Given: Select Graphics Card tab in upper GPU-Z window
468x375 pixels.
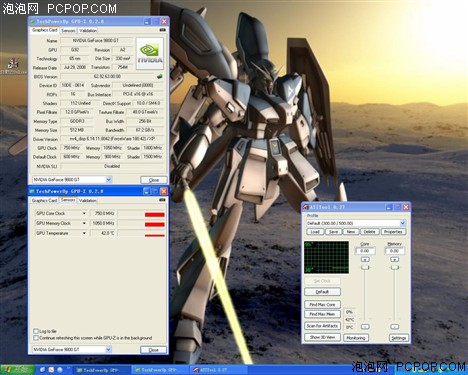Looking at the screenshot, I should tap(45, 30).
